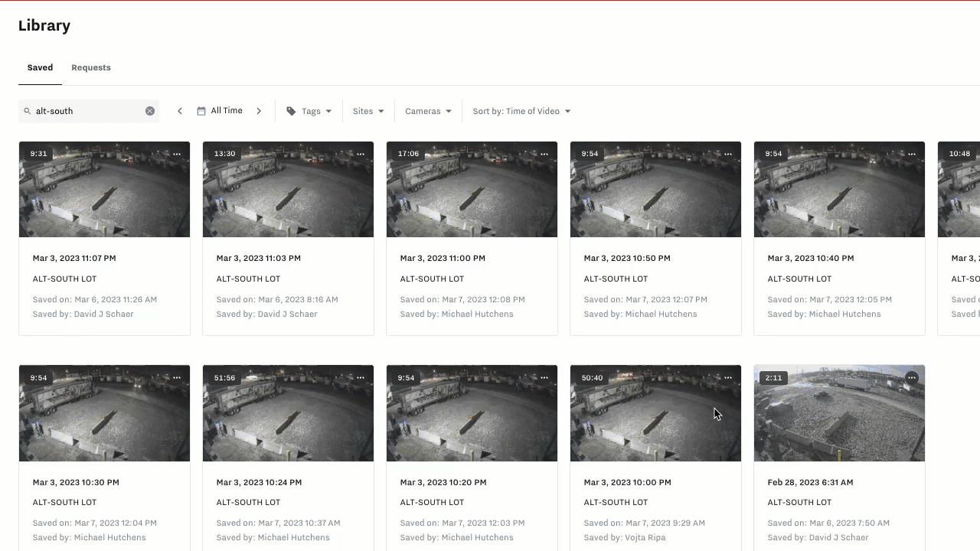Click 'Saved on: Mar 6, 2023 8:16 AM'
The height and width of the screenshot is (551, 980).
click(x=277, y=299)
